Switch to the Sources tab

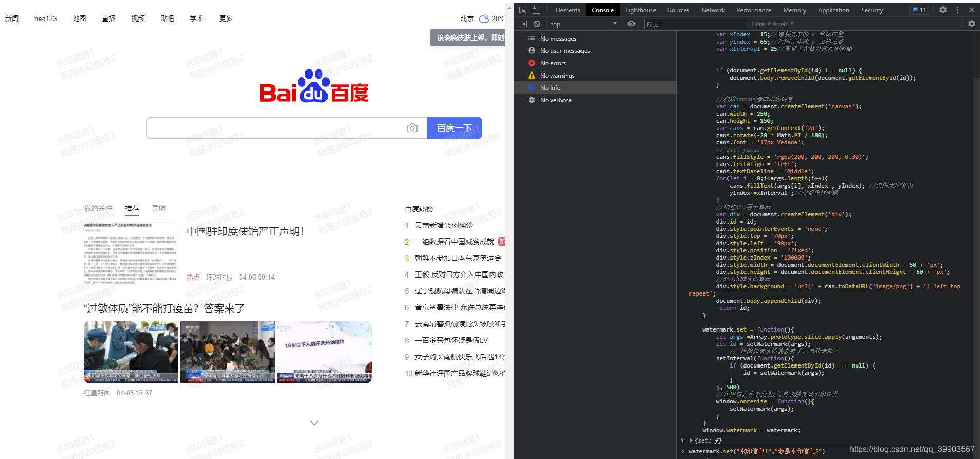click(x=679, y=10)
